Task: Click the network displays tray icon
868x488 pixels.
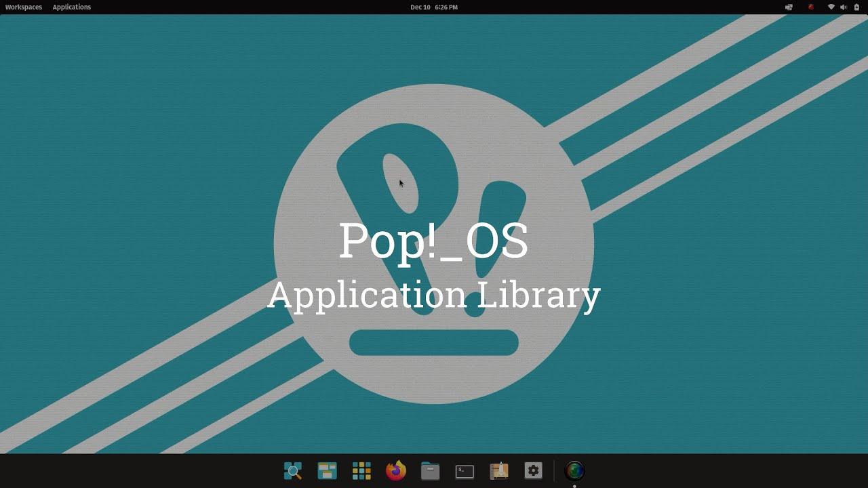Action: click(x=789, y=7)
